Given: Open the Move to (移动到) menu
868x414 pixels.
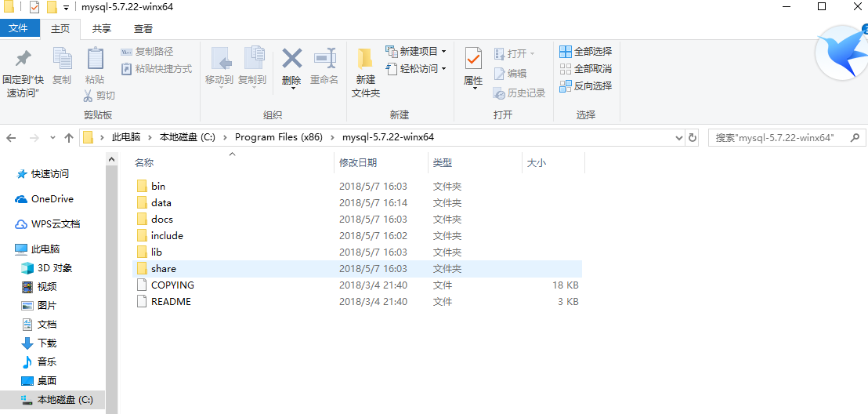Looking at the screenshot, I should tap(219, 67).
